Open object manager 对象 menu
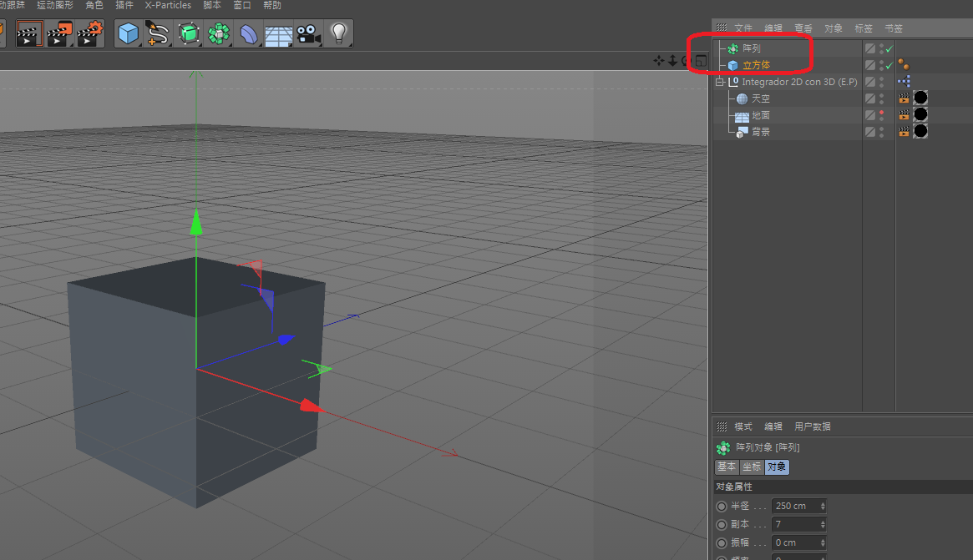973x560 pixels. [834, 28]
